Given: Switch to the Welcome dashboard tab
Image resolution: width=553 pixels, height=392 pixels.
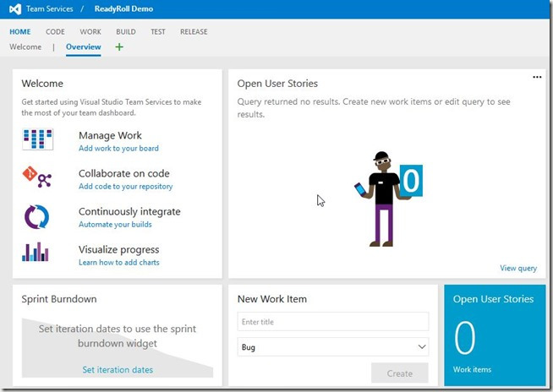Looking at the screenshot, I should tap(25, 46).
